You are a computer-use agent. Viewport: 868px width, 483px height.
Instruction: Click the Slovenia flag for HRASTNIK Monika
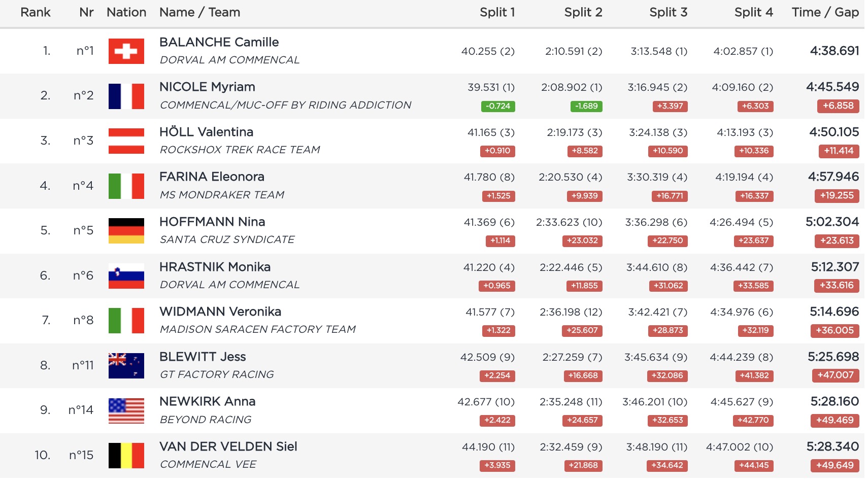point(126,276)
